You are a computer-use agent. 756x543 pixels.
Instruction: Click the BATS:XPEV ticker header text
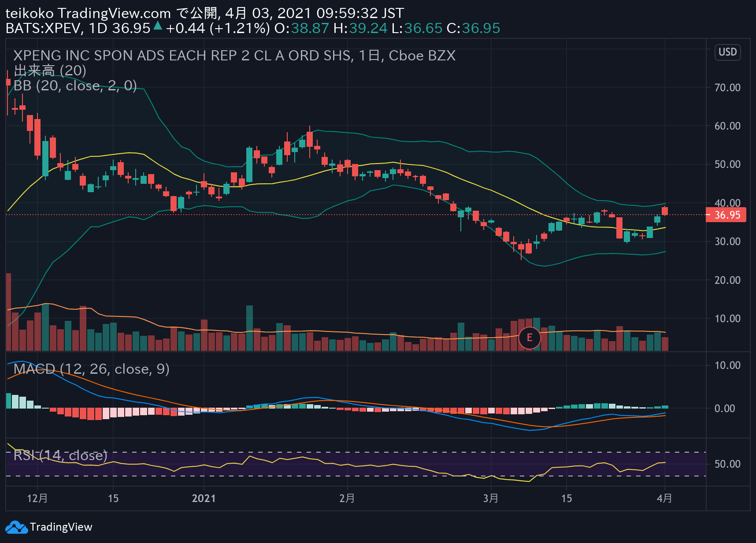(x=44, y=28)
